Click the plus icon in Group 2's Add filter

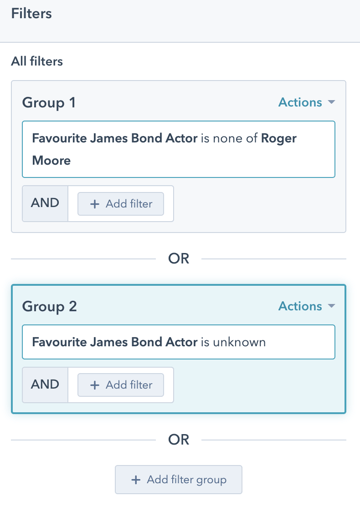pyautogui.click(x=95, y=385)
